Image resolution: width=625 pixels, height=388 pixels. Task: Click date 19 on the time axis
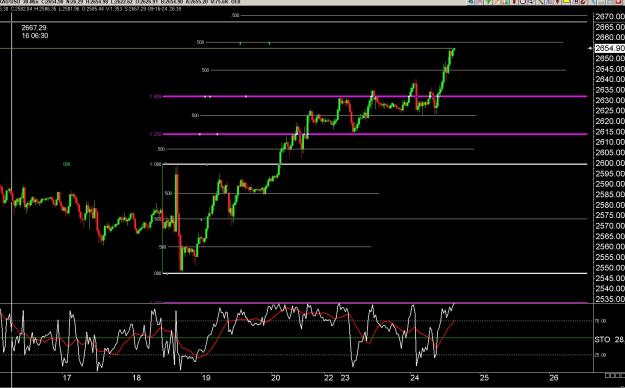pyautogui.click(x=206, y=378)
